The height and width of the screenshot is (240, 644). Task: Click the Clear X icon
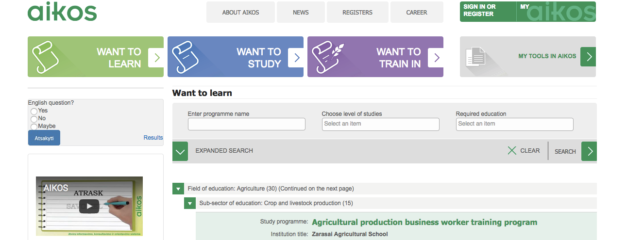pyautogui.click(x=512, y=151)
